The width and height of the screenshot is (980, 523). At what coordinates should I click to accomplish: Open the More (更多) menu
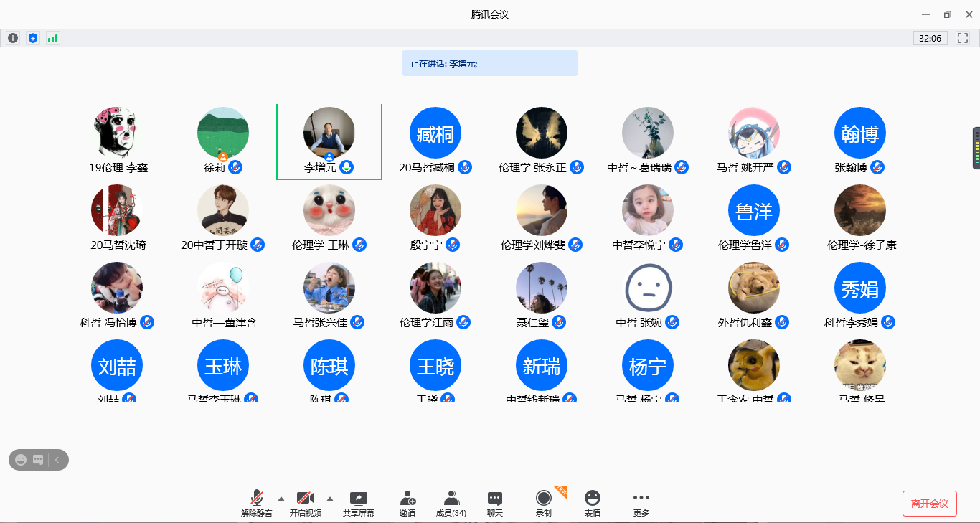(641, 504)
